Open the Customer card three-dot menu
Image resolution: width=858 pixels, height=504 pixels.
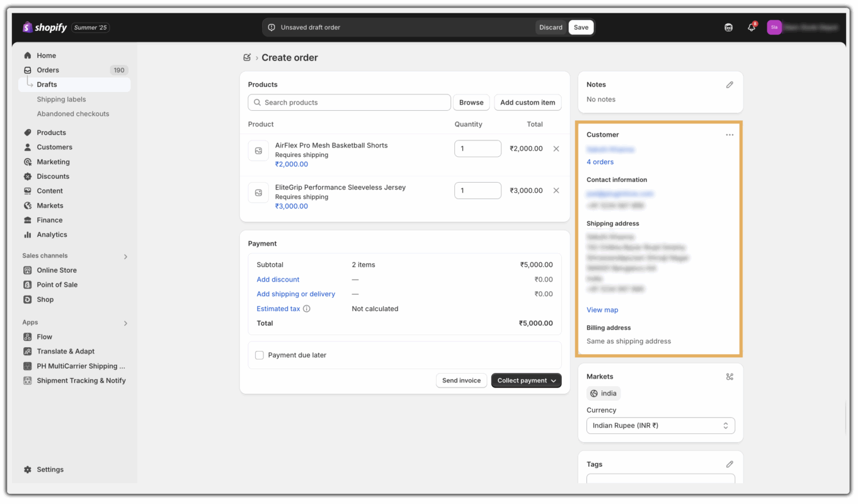(x=729, y=135)
